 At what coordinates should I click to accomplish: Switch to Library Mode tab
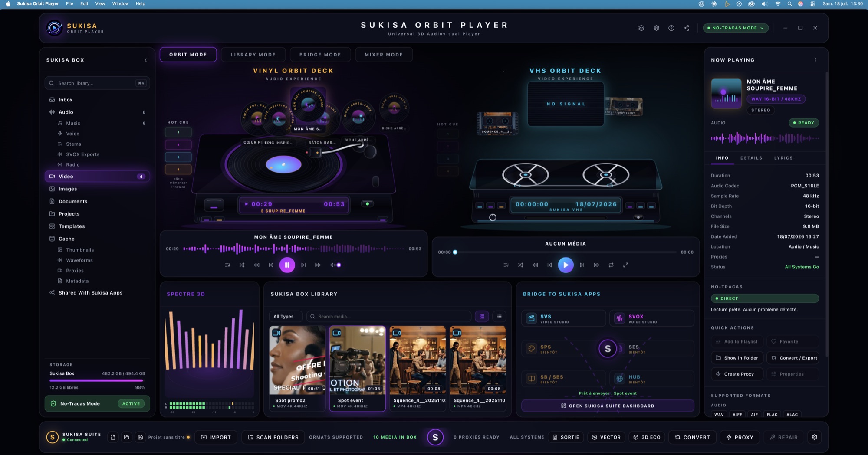pyautogui.click(x=253, y=55)
